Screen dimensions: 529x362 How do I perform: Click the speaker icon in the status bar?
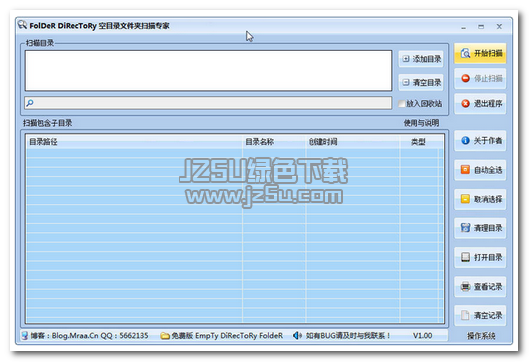pyautogui.click(x=297, y=335)
